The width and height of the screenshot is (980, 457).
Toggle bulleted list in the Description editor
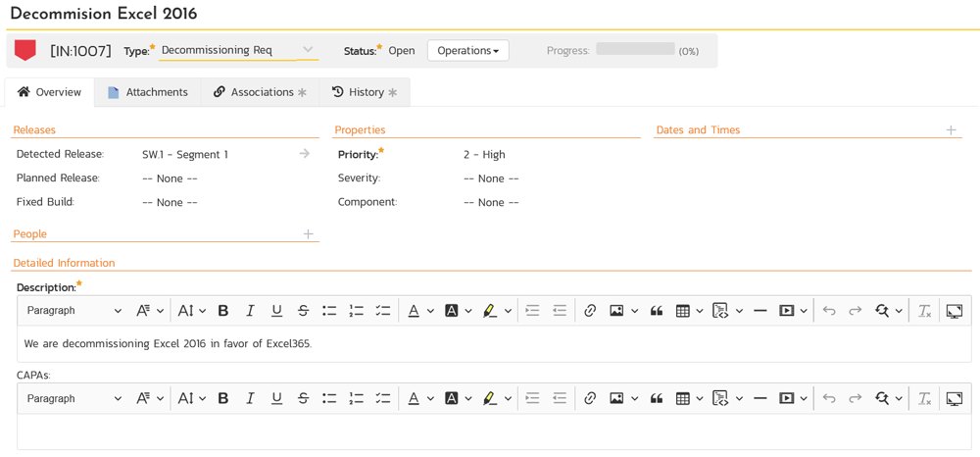point(329,311)
